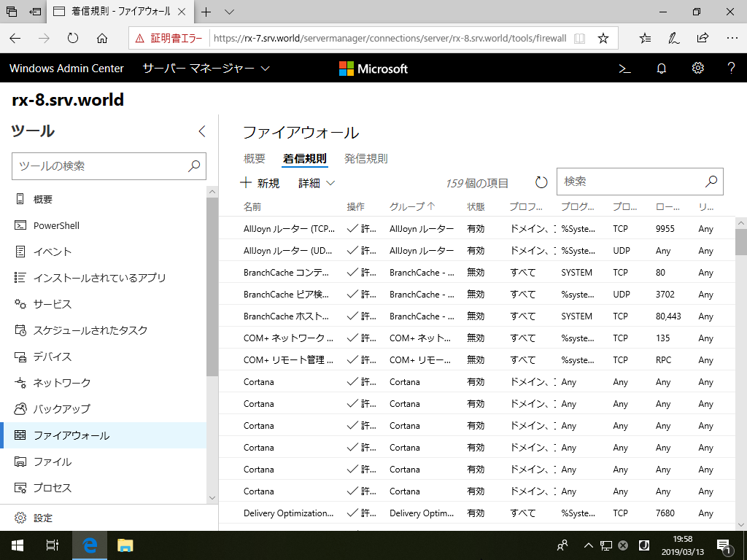
Task: Open the Windows Start menu
Action: [x=18, y=545]
